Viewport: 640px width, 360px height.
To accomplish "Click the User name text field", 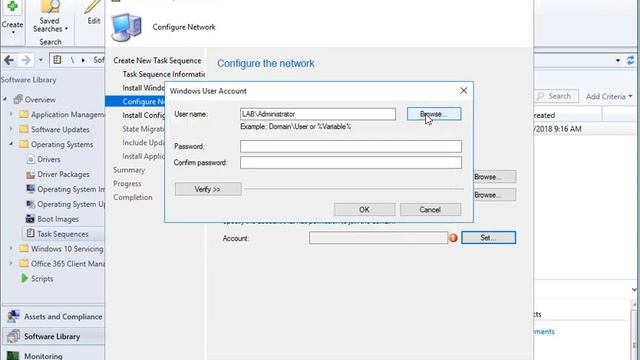I will (318, 114).
